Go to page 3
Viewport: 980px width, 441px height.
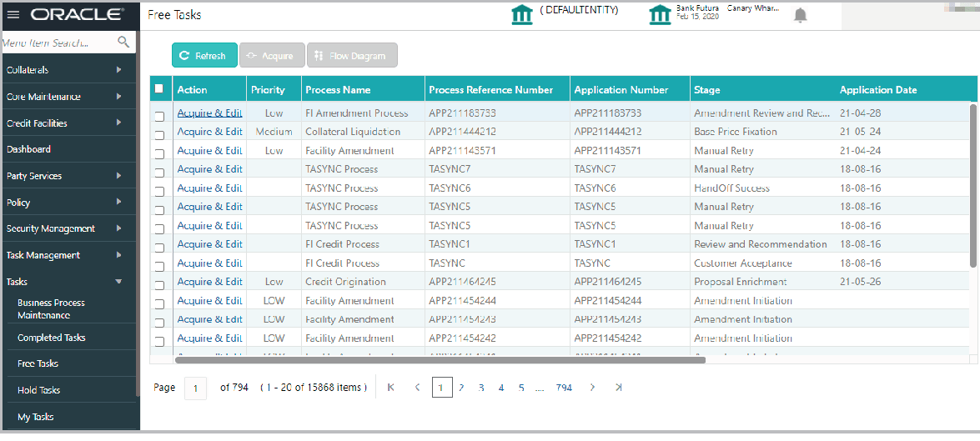click(x=481, y=388)
